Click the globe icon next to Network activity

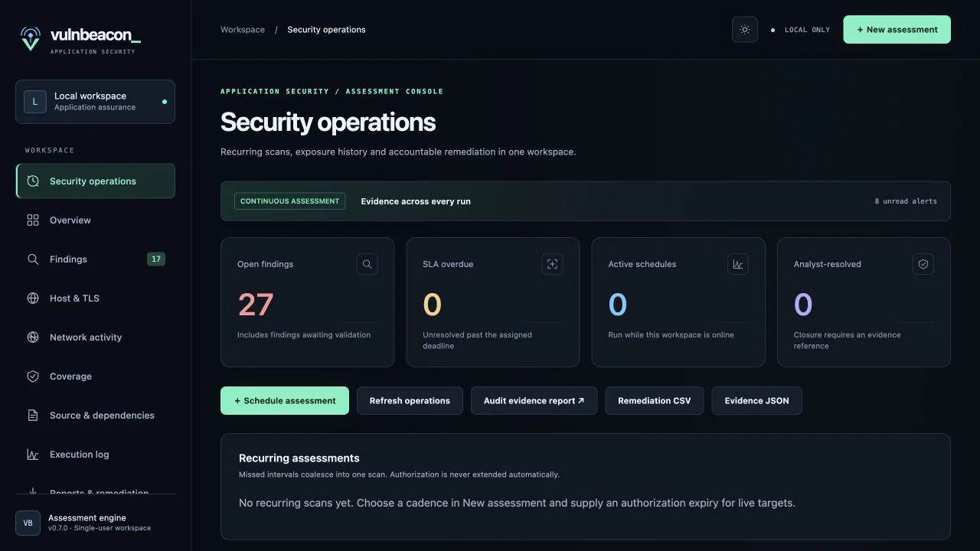(x=33, y=337)
